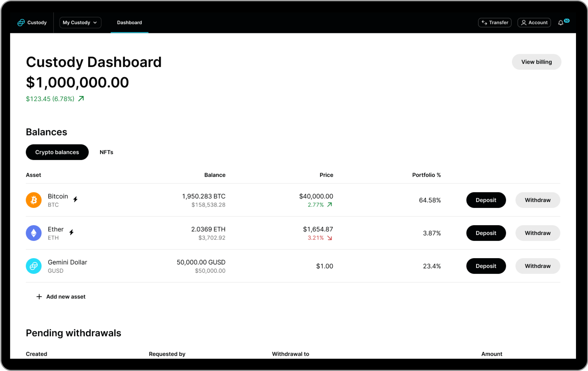Click the notification bell icon with badge
The width and height of the screenshot is (588, 371).
(x=561, y=23)
